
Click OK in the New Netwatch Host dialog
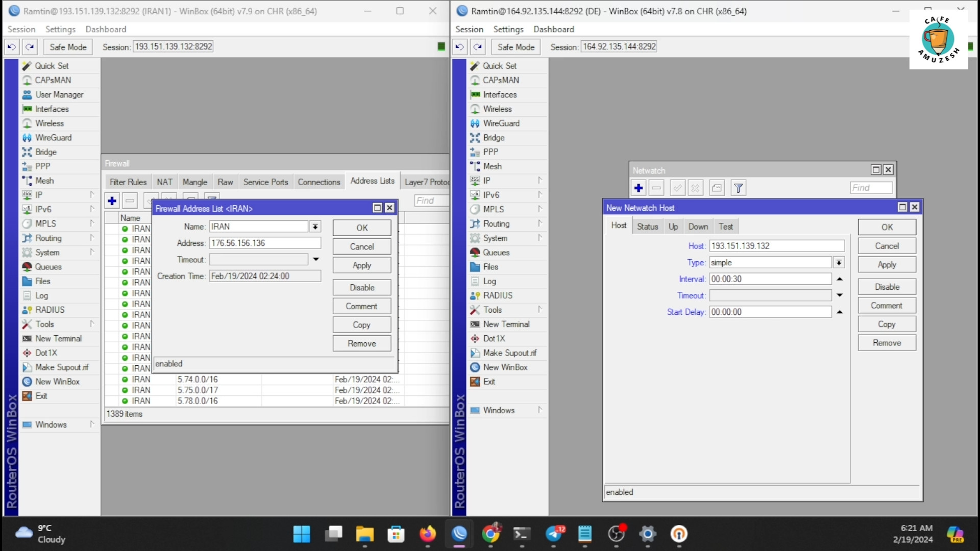[x=887, y=227]
